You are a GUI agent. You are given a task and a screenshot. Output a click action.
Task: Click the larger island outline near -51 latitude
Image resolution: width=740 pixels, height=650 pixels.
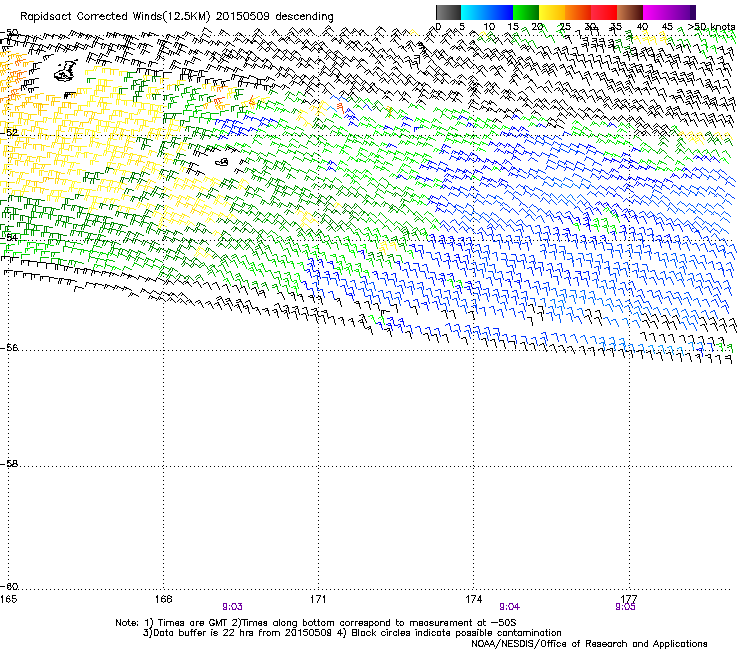click(66, 71)
